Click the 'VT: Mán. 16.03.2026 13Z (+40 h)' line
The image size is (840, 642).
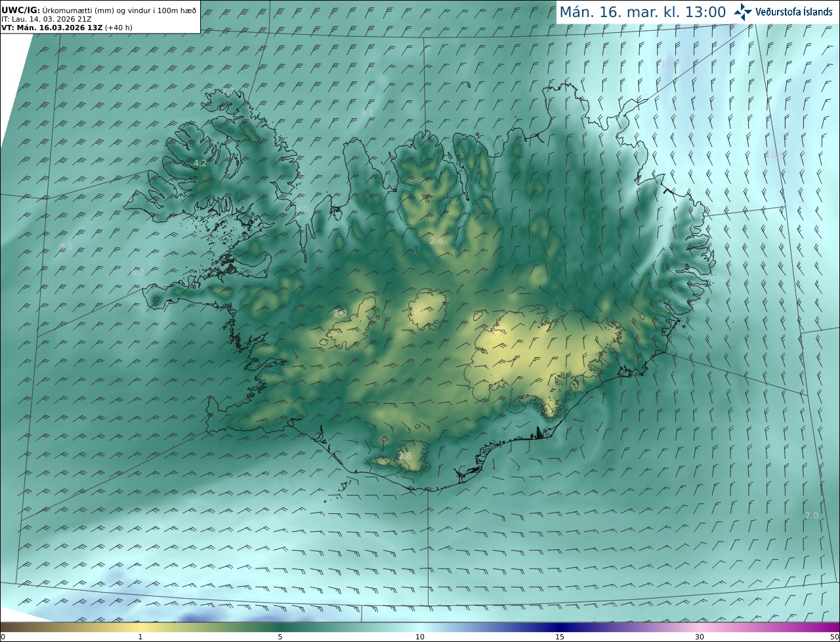[x=67, y=28]
